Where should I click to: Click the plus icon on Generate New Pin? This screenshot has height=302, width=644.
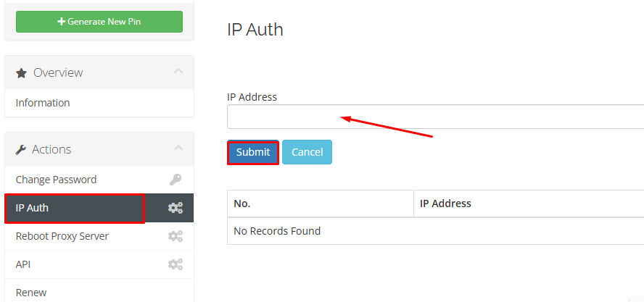[62, 22]
